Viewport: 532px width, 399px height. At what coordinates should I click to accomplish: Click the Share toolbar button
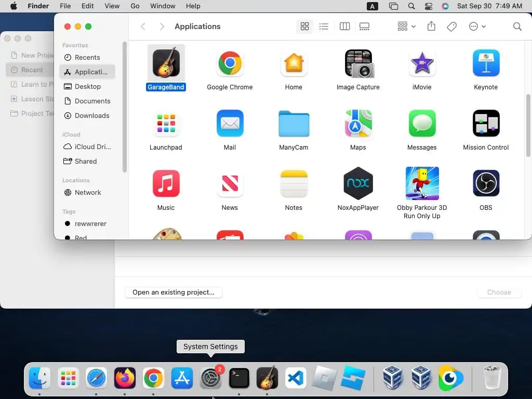(x=431, y=26)
